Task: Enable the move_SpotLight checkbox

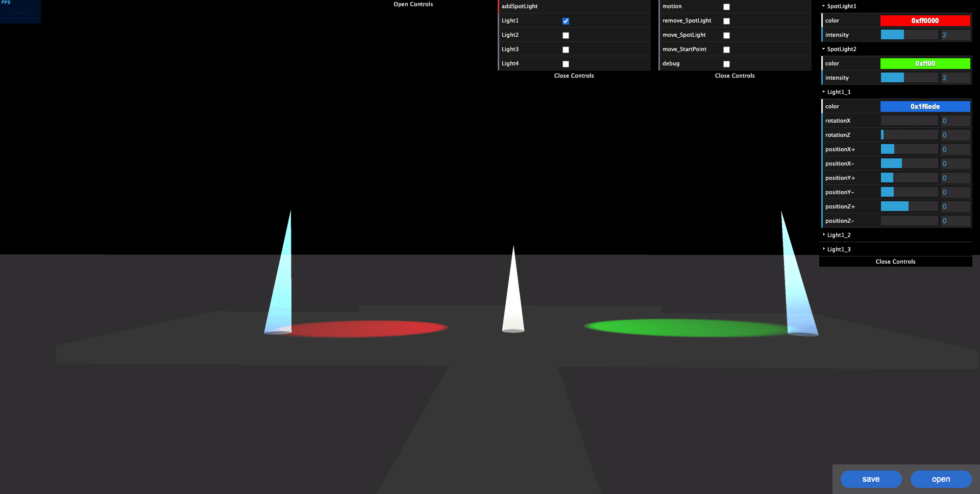Action: (726, 35)
